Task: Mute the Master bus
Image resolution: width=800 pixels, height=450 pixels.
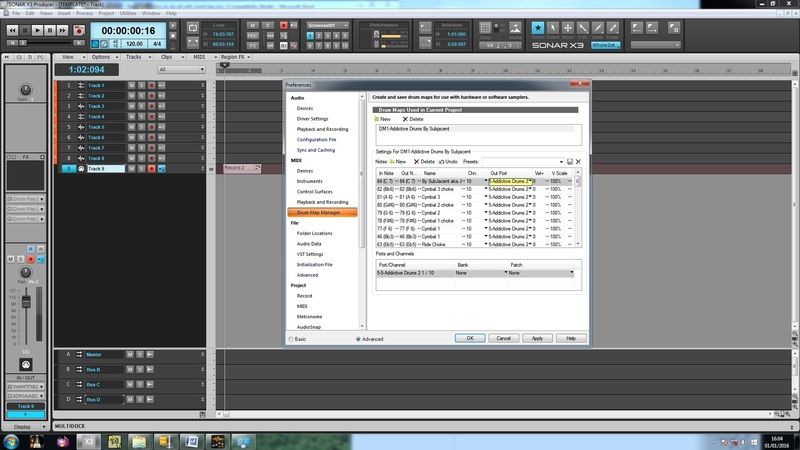Action: pyautogui.click(x=131, y=354)
